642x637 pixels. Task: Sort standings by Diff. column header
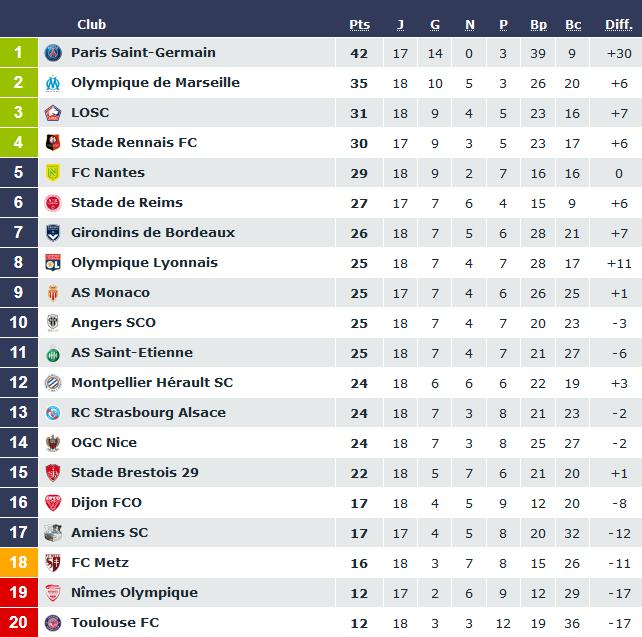tap(618, 24)
